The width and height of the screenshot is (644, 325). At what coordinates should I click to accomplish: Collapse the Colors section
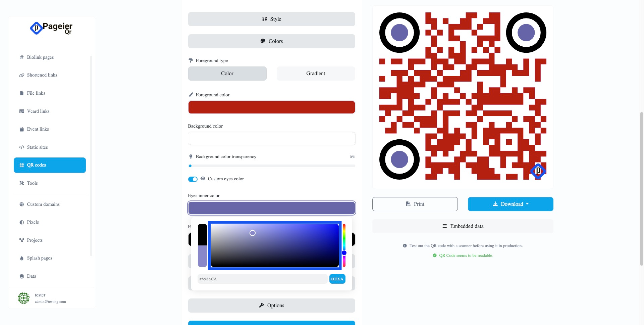point(272,41)
